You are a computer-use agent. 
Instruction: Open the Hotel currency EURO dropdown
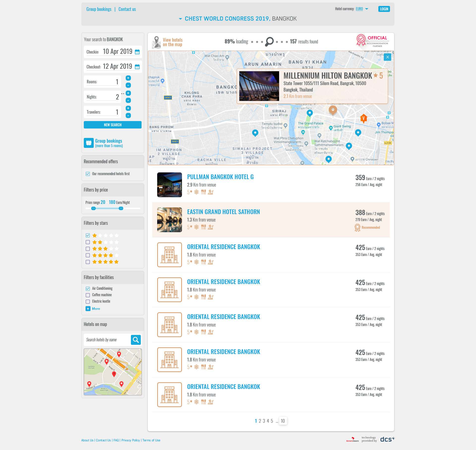coord(362,9)
